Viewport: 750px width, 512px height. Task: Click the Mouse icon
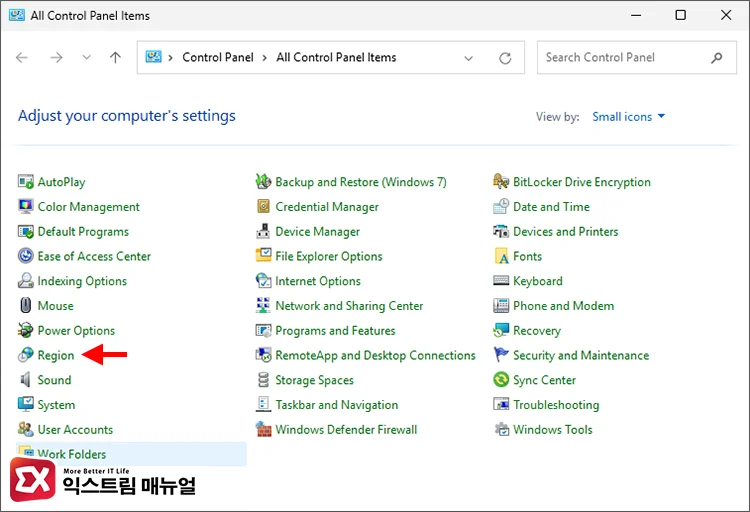[26, 306]
